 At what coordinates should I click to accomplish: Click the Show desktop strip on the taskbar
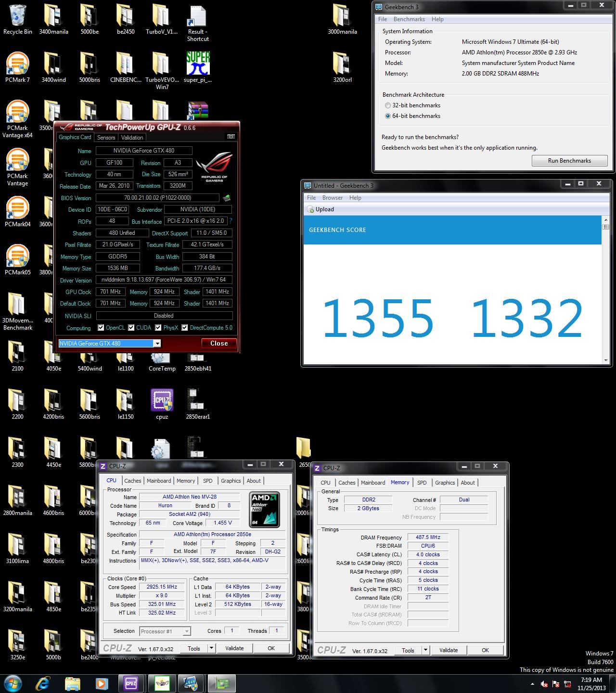(613, 683)
